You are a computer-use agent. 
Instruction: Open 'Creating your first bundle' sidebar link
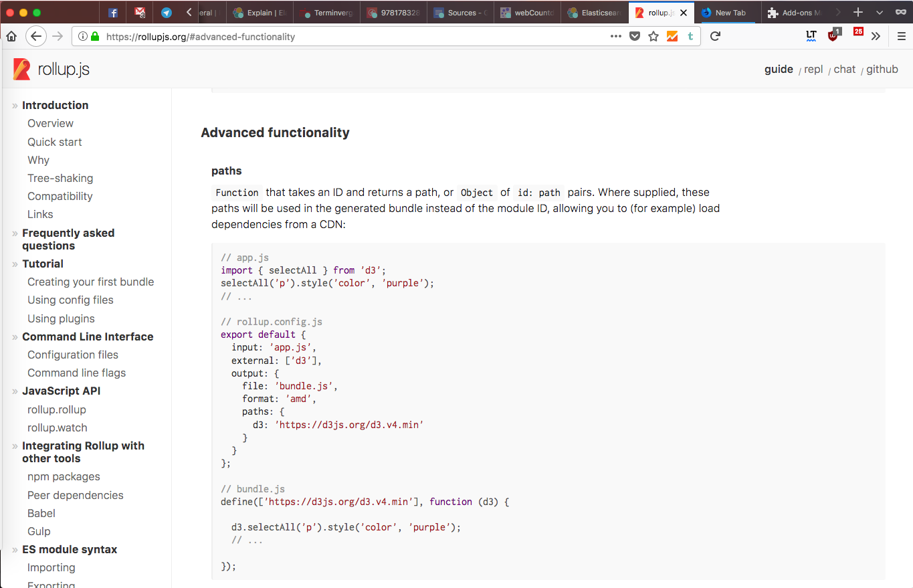pos(90,282)
